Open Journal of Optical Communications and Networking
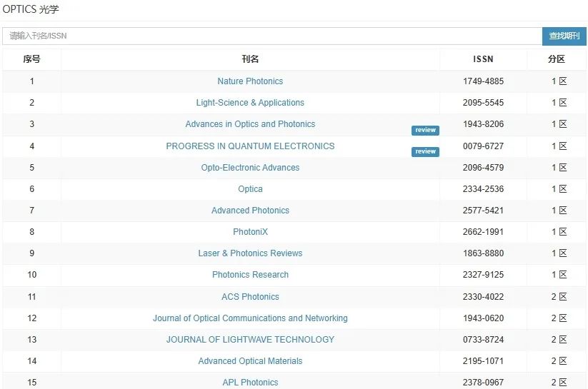This screenshot has height=389, width=588. (250, 318)
